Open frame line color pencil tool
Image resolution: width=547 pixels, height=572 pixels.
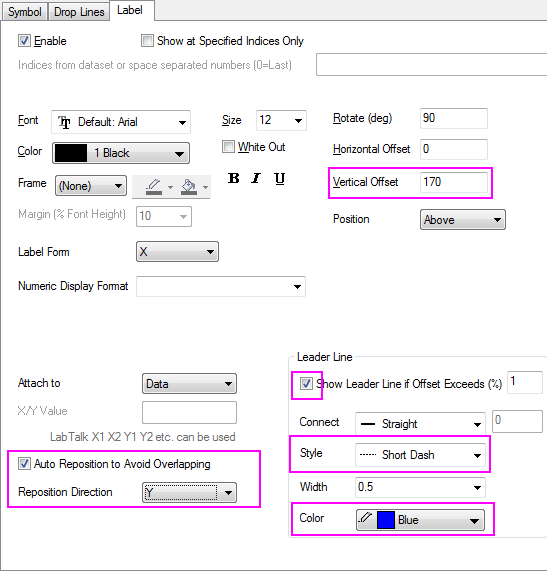pos(154,186)
